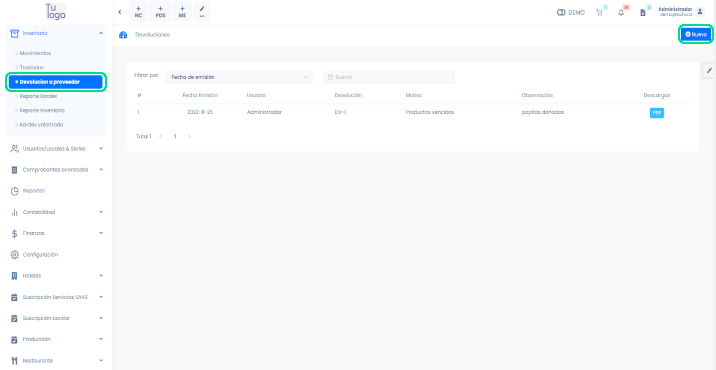The image size is (716, 370).
Task: Expand Comprobantes avanzados menu
Action: tap(56, 169)
